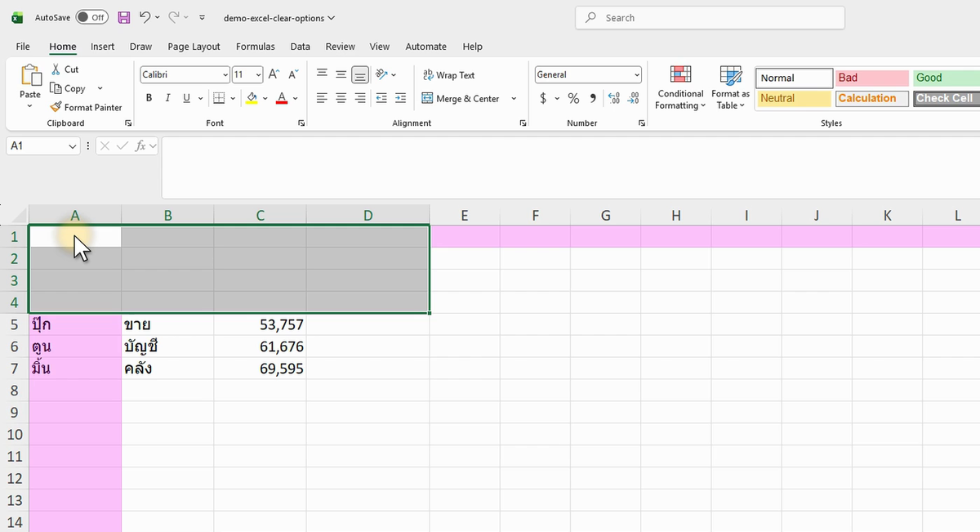
Task: Click the Copy button
Action: pyautogui.click(x=69, y=88)
